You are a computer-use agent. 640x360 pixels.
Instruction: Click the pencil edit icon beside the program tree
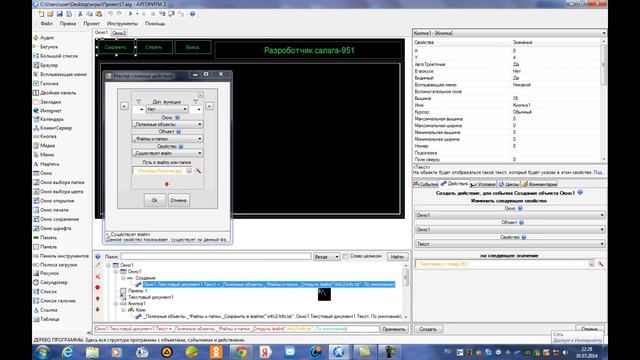(98, 265)
